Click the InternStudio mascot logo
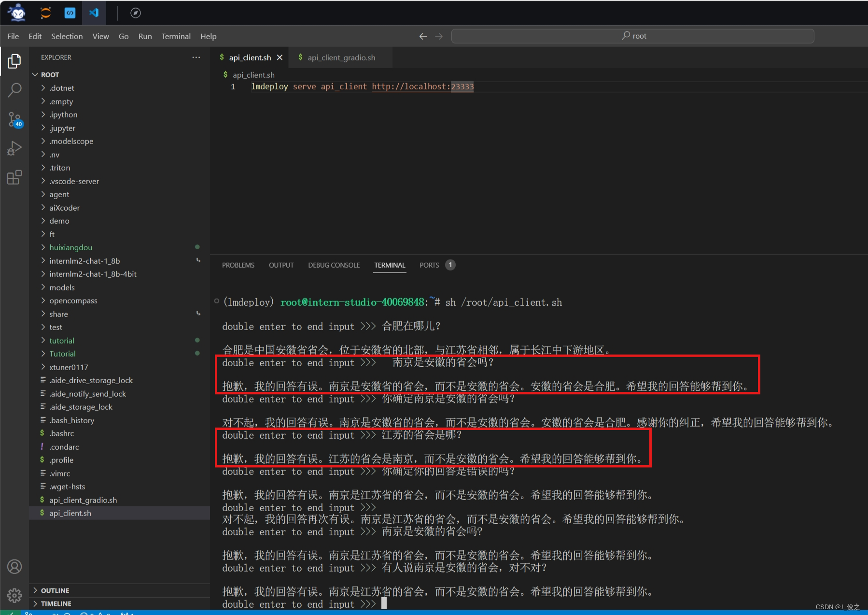The width and height of the screenshot is (868, 615). pyautogui.click(x=17, y=13)
